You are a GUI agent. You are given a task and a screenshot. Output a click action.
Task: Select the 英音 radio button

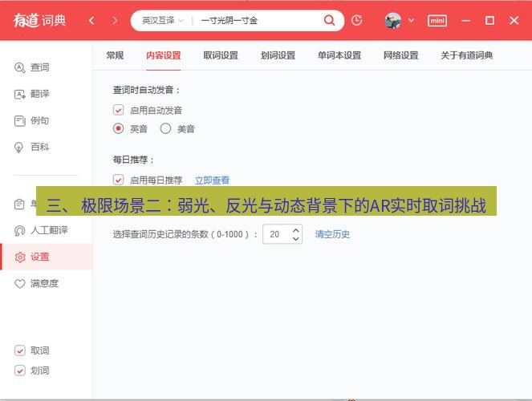118,128
